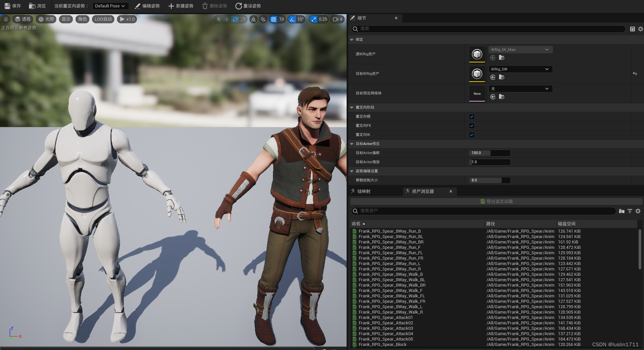Open the 角色 (Character) viewport menu

[83, 19]
